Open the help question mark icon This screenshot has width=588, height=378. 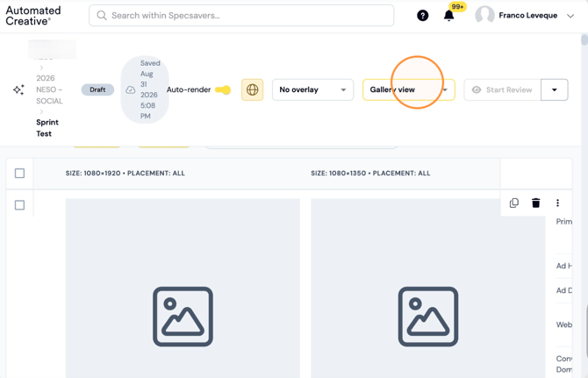coord(423,16)
